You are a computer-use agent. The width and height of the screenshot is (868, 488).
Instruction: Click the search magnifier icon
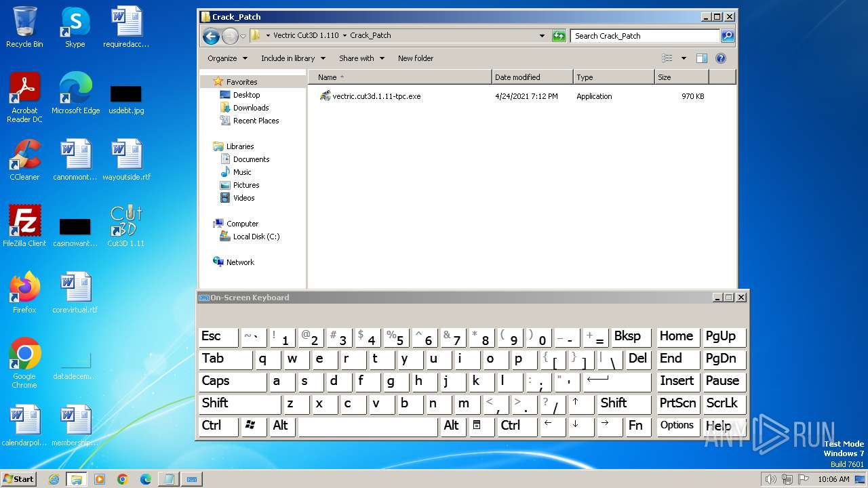(727, 36)
